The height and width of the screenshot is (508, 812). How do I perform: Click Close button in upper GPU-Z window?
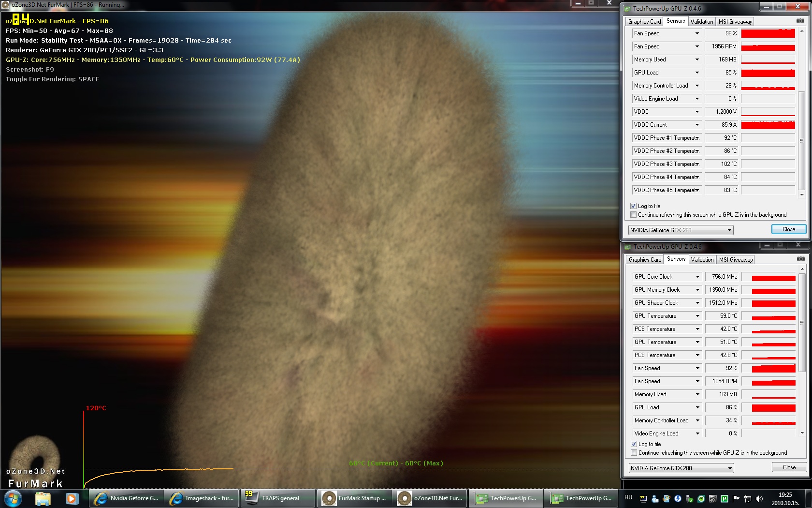coord(788,229)
